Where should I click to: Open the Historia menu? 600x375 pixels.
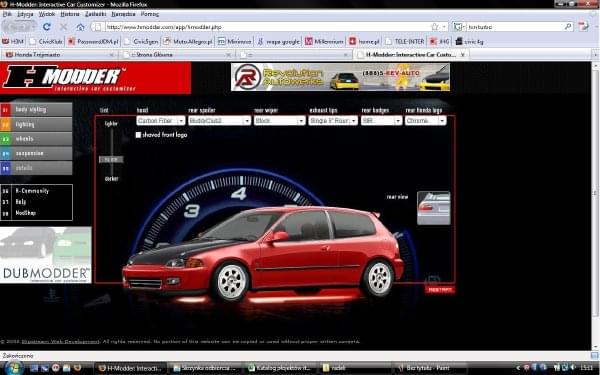[x=70, y=14]
